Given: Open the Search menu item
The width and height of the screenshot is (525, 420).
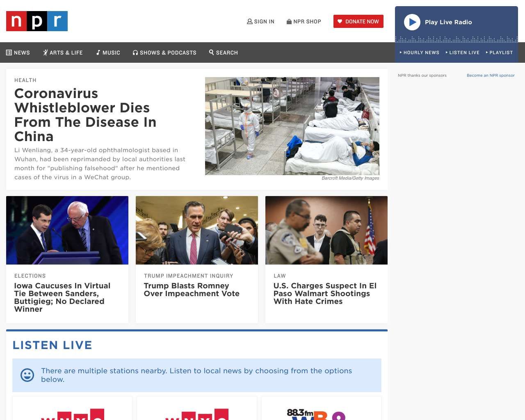Looking at the screenshot, I should coord(224,52).
